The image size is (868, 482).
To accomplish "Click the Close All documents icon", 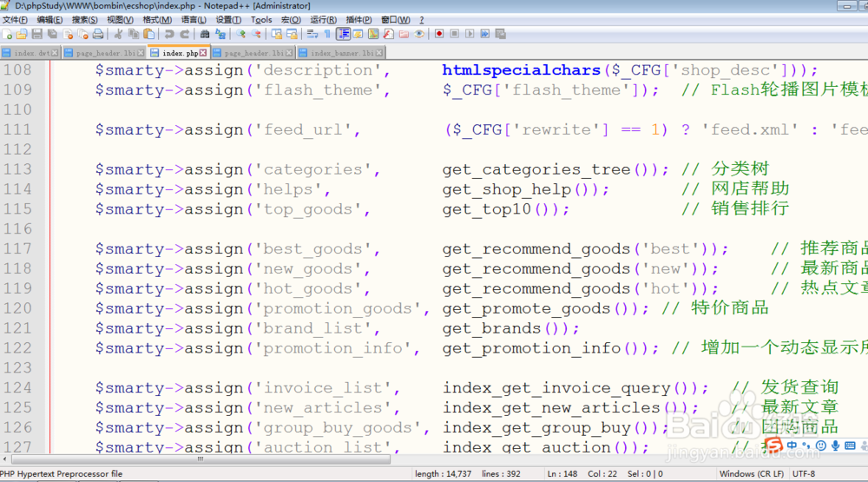I will 83,34.
